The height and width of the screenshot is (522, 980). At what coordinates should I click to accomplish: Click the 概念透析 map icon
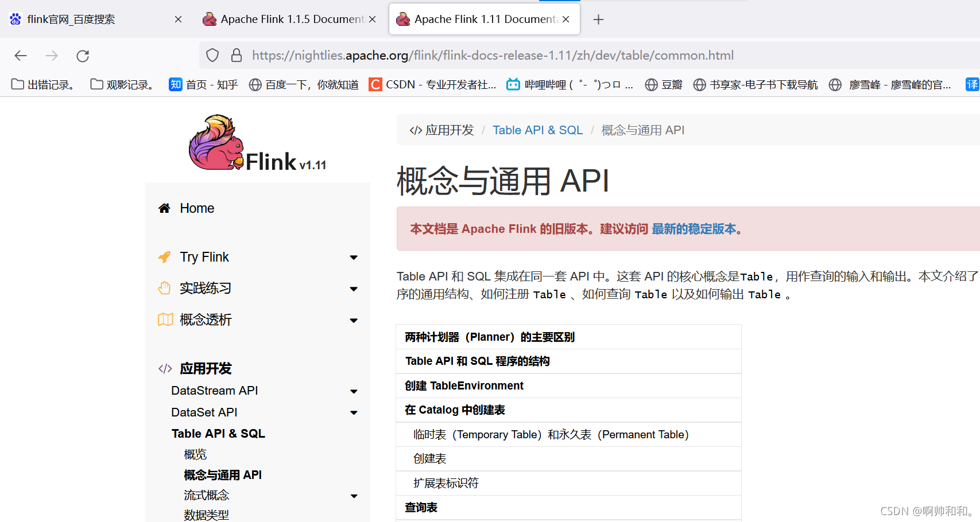(165, 320)
